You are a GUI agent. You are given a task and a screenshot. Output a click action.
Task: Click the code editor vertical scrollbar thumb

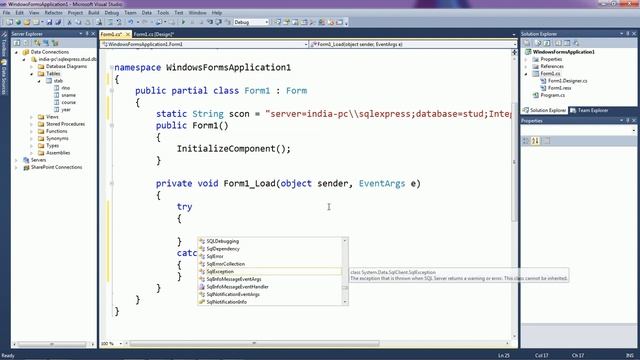coord(514,162)
